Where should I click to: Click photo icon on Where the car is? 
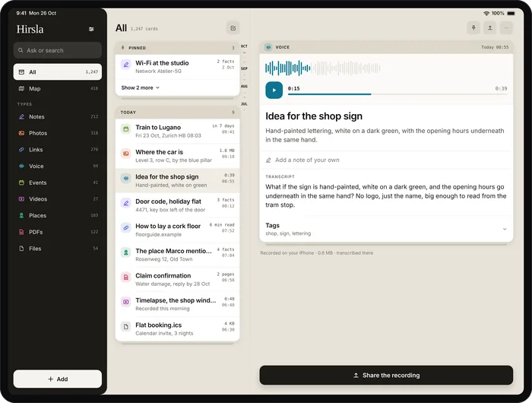tap(126, 154)
